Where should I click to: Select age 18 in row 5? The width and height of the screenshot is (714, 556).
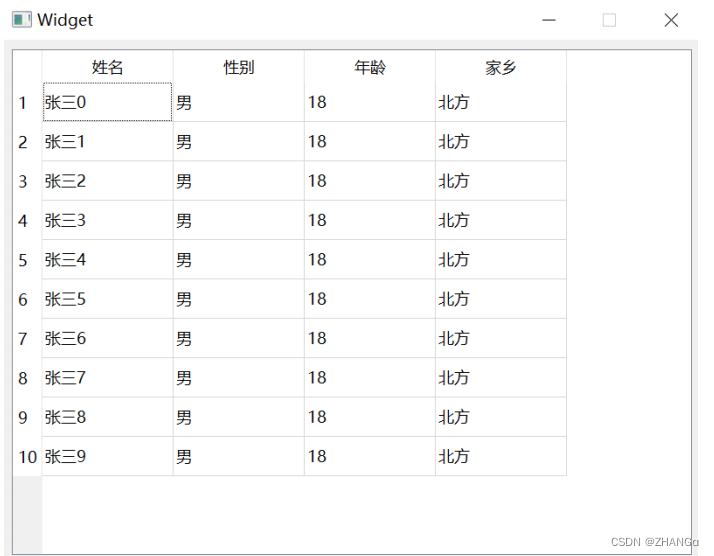click(x=370, y=260)
